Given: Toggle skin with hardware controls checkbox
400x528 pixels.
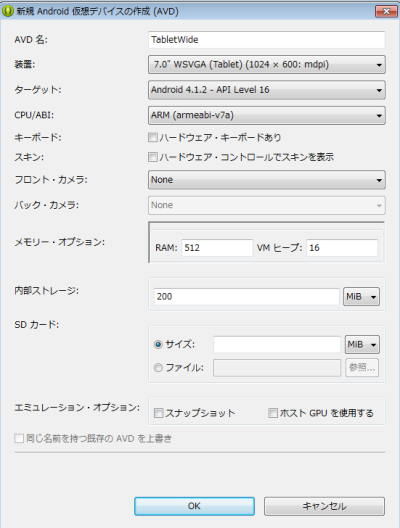Looking at the screenshot, I should [x=153, y=157].
